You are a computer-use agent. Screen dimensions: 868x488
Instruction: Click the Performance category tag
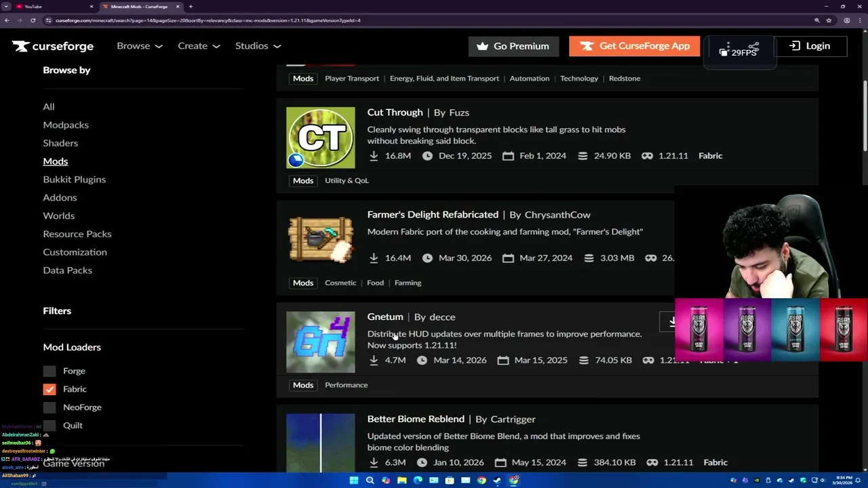pyautogui.click(x=346, y=385)
